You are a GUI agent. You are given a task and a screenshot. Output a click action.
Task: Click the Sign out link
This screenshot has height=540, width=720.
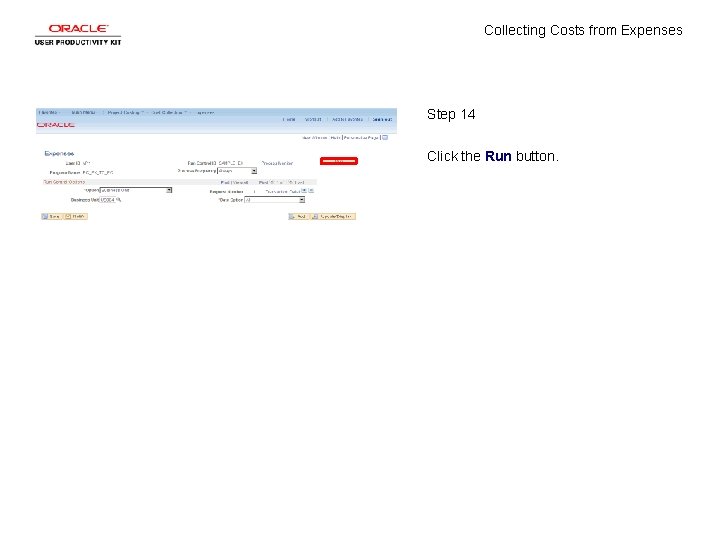click(382, 119)
